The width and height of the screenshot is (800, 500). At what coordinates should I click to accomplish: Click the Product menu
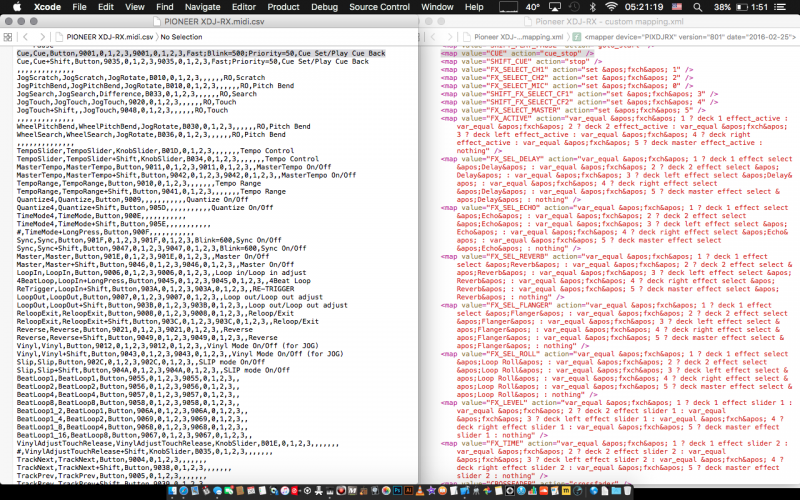(283, 7)
